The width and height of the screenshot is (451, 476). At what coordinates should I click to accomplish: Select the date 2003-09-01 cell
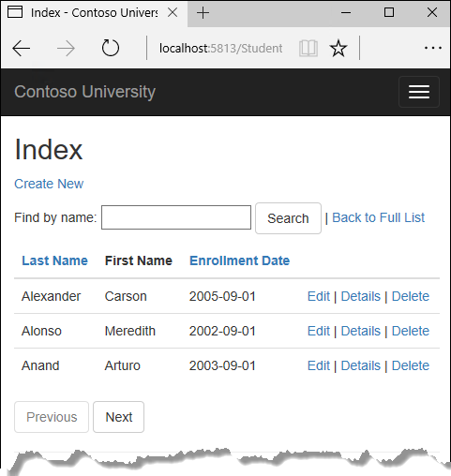click(x=222, y=365)
